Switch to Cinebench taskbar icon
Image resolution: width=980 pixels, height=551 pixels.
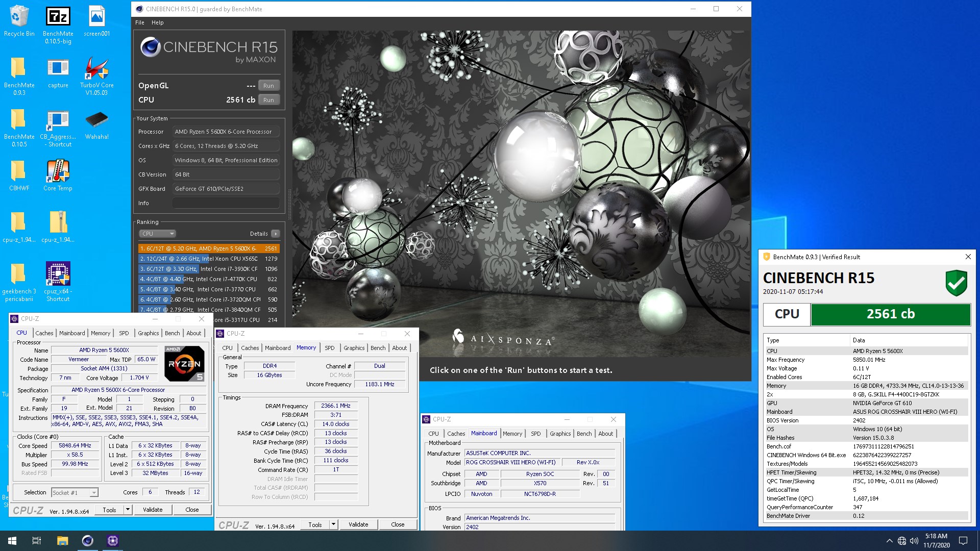point(87,541)
